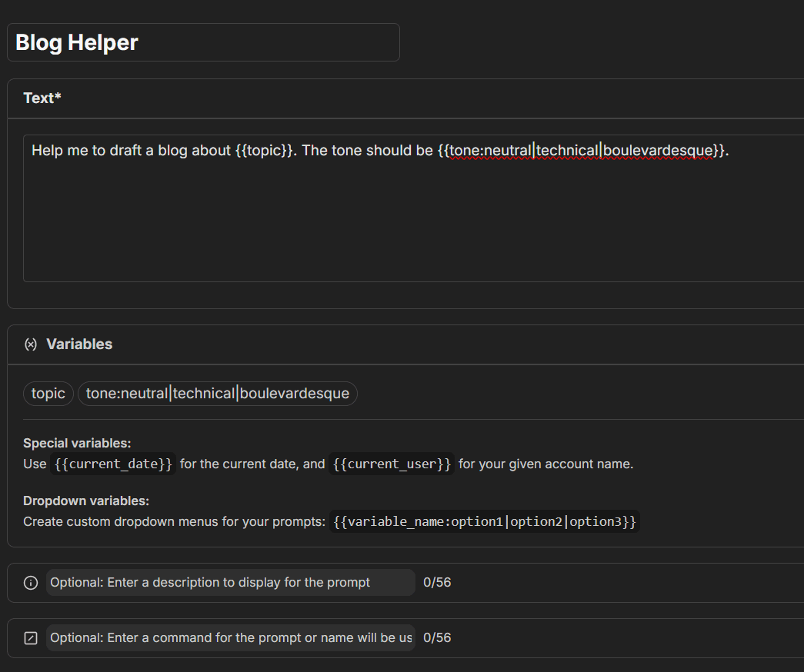The width and height of the screenshot is (804, 672).
Task: Click the {{current_user}} special variable code
Action: click(392, 464)
